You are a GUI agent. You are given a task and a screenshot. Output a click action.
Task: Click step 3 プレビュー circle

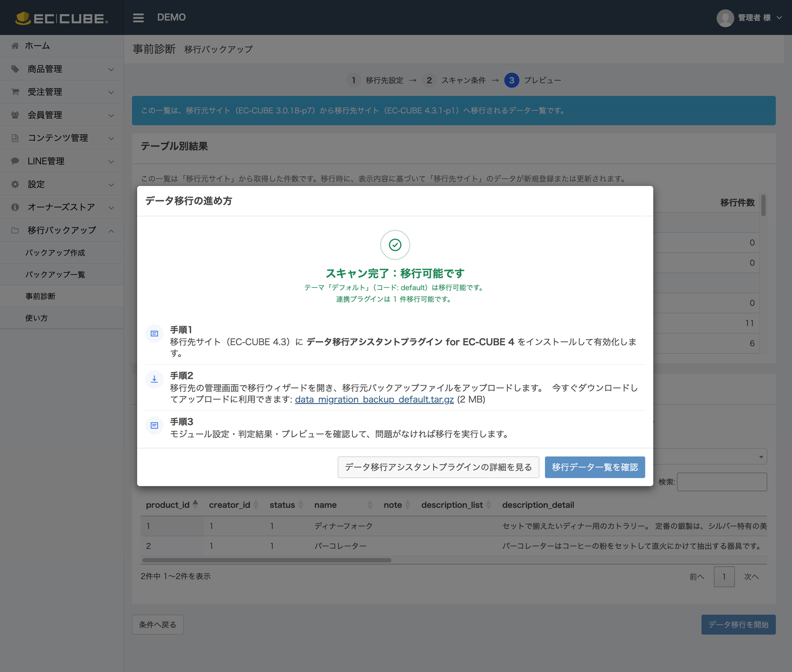point(511,80)
